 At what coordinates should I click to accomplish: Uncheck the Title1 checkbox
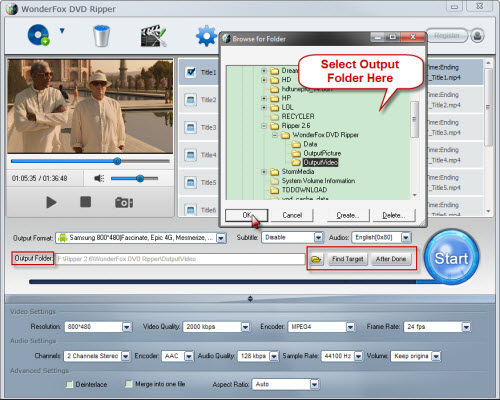[191, 72]
